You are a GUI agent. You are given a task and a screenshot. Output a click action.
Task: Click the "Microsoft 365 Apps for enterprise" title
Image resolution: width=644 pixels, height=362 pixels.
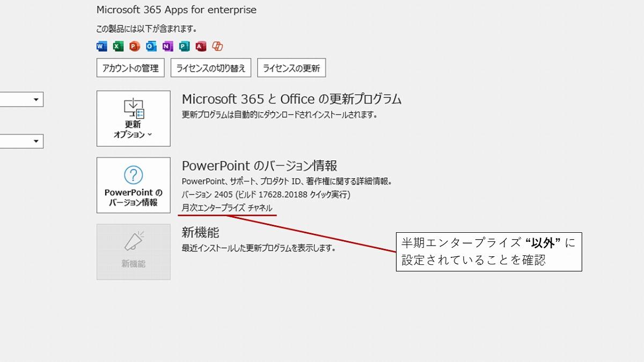coord(177,10)
